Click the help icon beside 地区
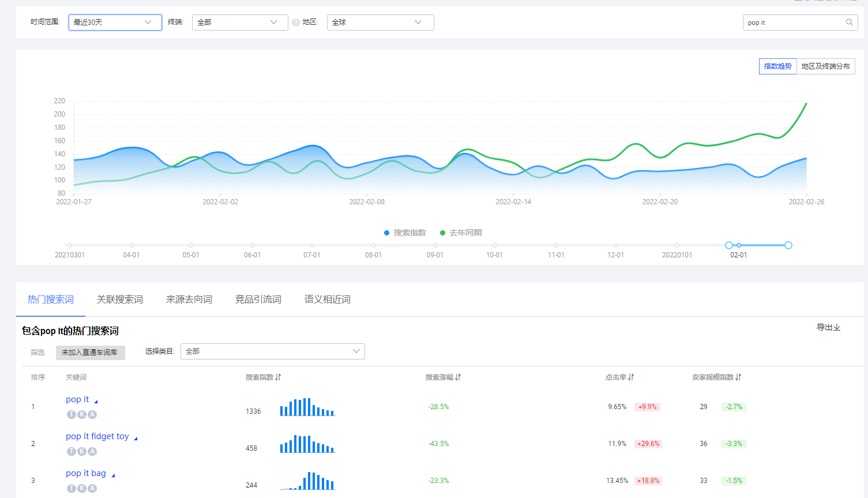This screenshot has width=868, height=498. (x=296, y=23)
